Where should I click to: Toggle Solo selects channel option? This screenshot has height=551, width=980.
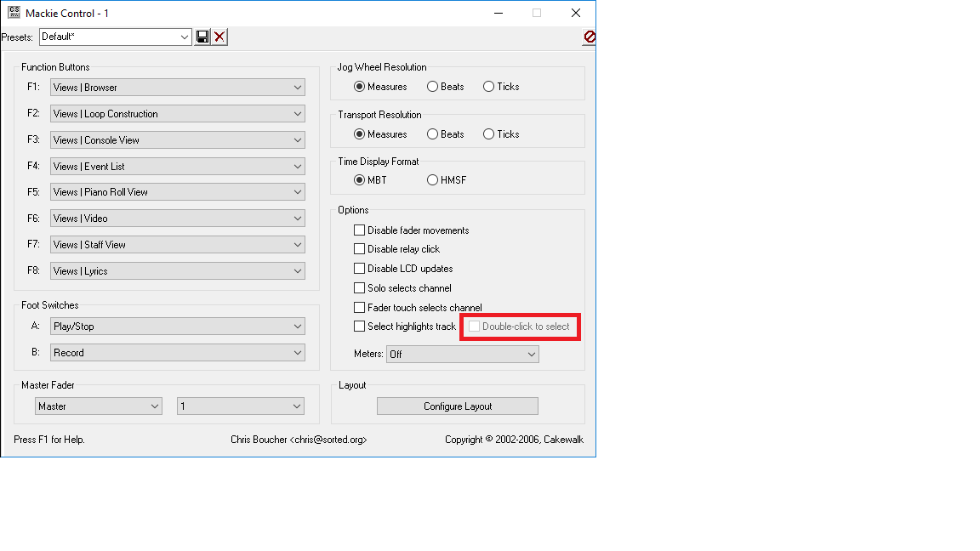click(x=359, y=288)
